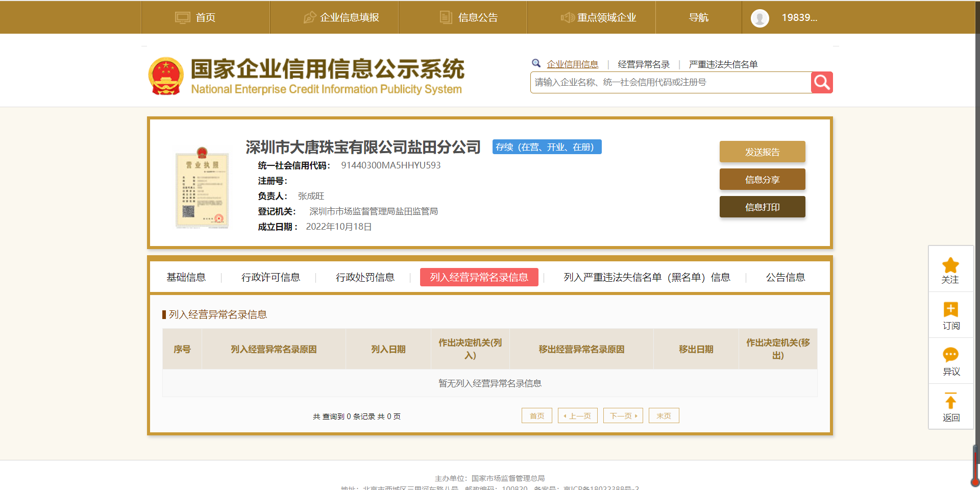Select the 列入经营异常名录信息 tab
Image resolution: width=980 pixels, height=490 pixels.
coord(479,277)
